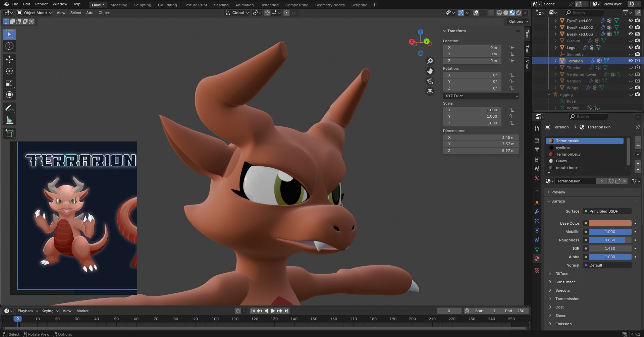Expand the Subsurface panel
Image resolution: width=644 pixels, height=337 pixels.
click(x=565, y=282)
